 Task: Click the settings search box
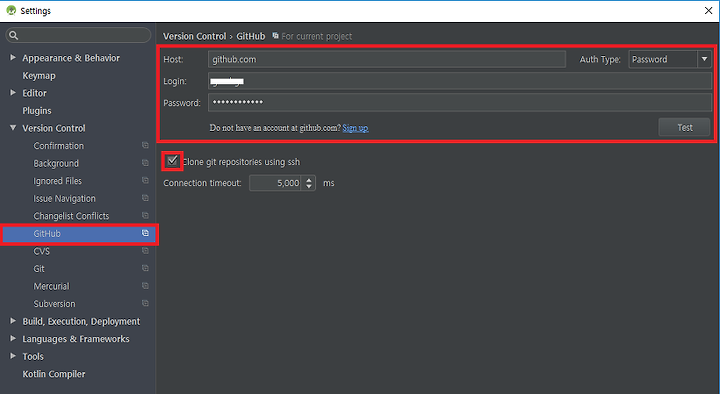[78, 35]
